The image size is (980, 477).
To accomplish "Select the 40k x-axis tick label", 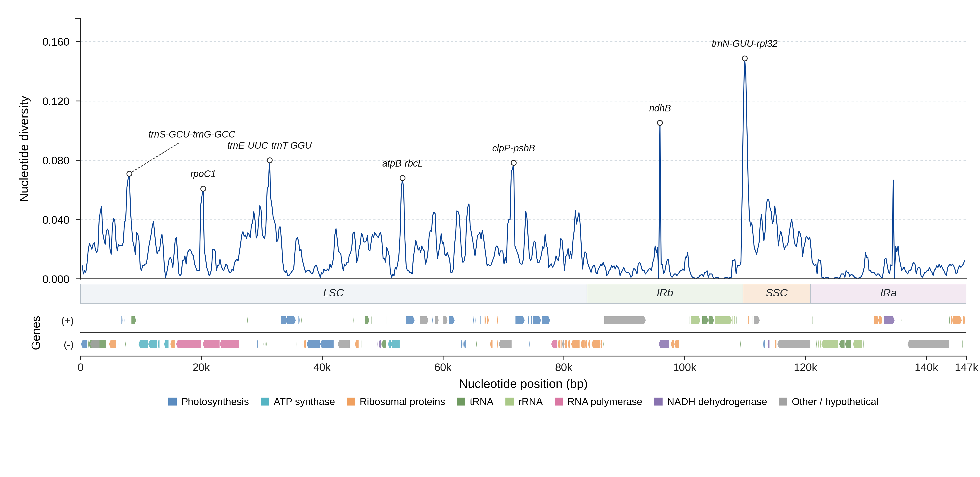I will (x=322, y=368).
